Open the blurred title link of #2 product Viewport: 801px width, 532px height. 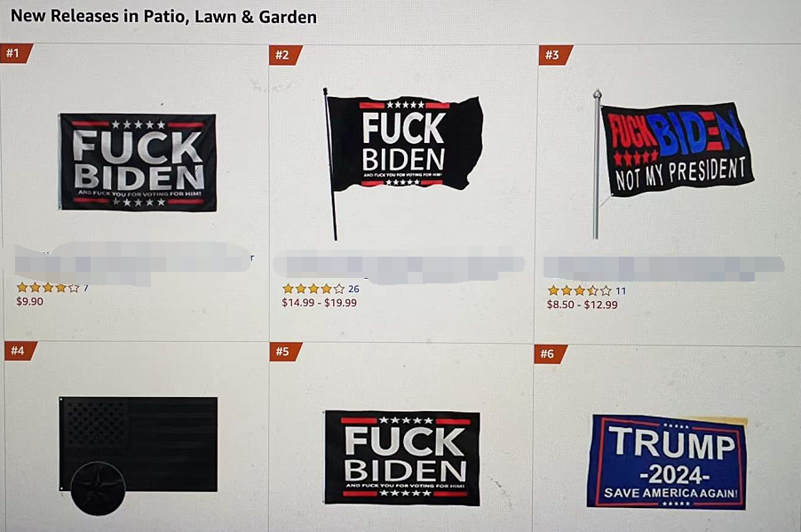tap(399, 265)
